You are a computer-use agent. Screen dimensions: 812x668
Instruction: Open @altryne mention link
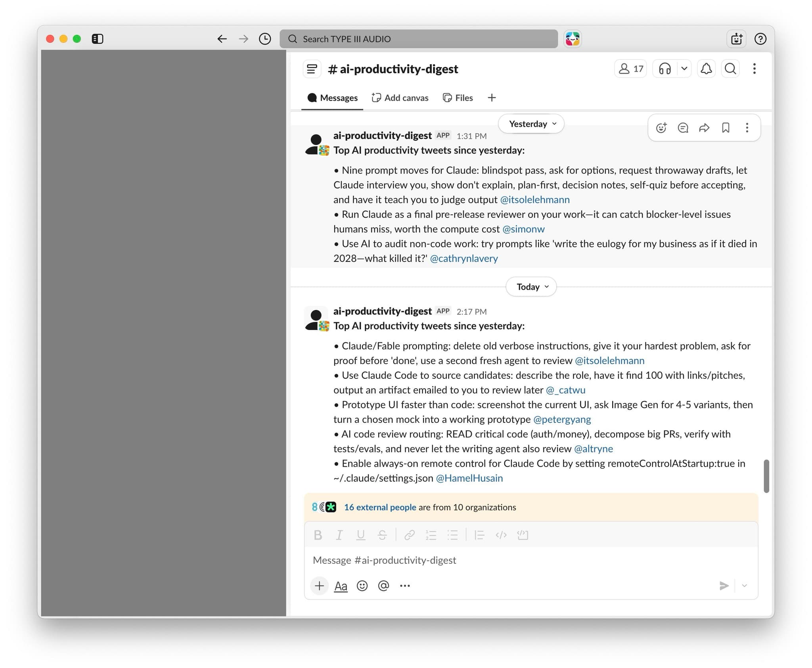coord(594,449)
